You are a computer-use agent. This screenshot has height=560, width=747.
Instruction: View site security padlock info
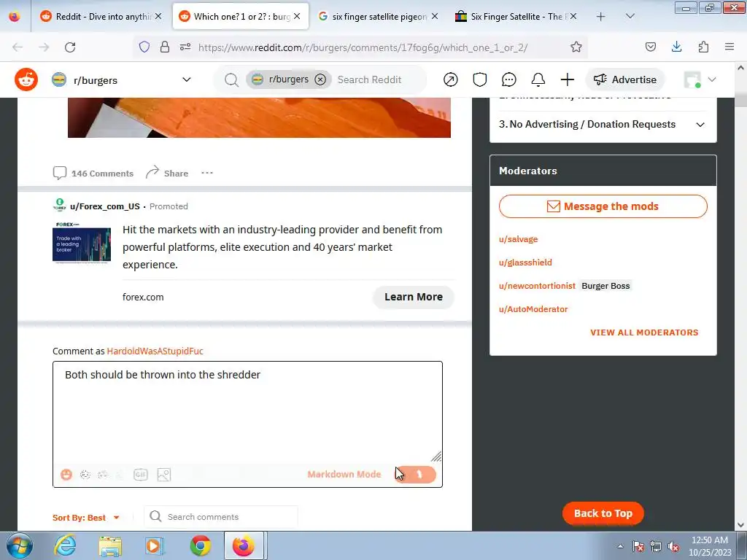164,47
